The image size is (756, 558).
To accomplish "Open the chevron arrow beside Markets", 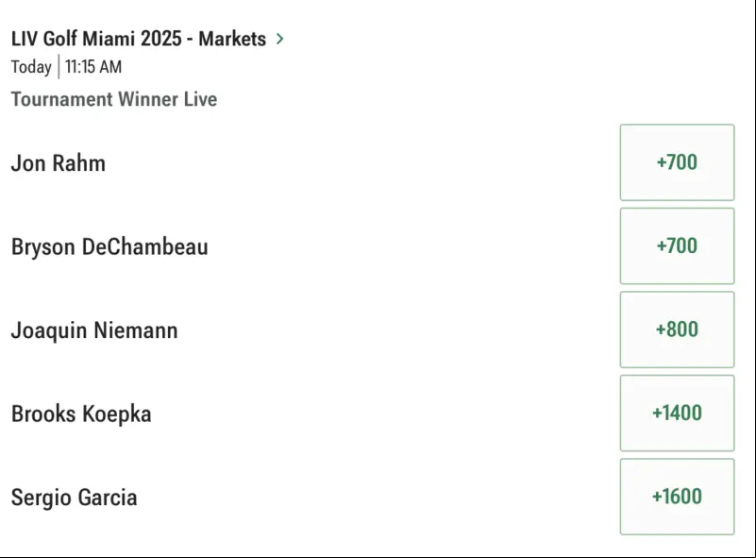I will [x=280, y=39].
